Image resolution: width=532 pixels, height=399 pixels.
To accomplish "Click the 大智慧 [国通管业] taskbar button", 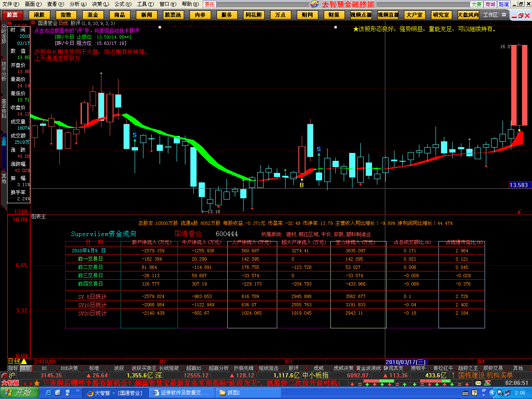I will coord(116,393).
